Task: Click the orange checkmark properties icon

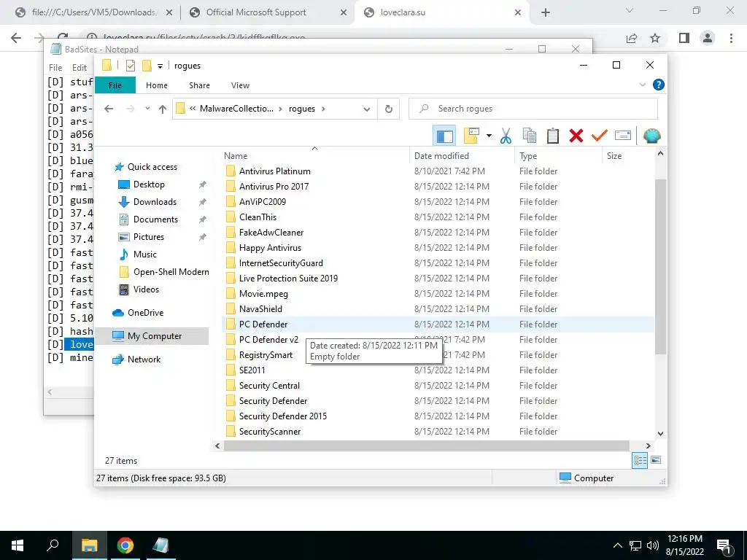Action: (x=600, y=136)
